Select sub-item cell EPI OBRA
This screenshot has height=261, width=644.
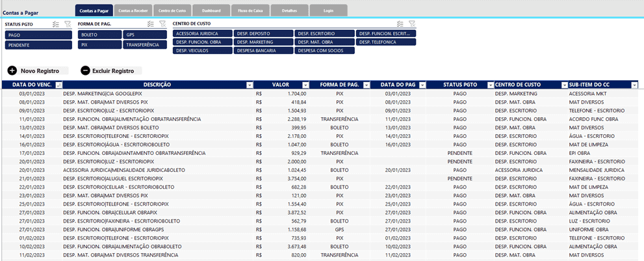603,153
